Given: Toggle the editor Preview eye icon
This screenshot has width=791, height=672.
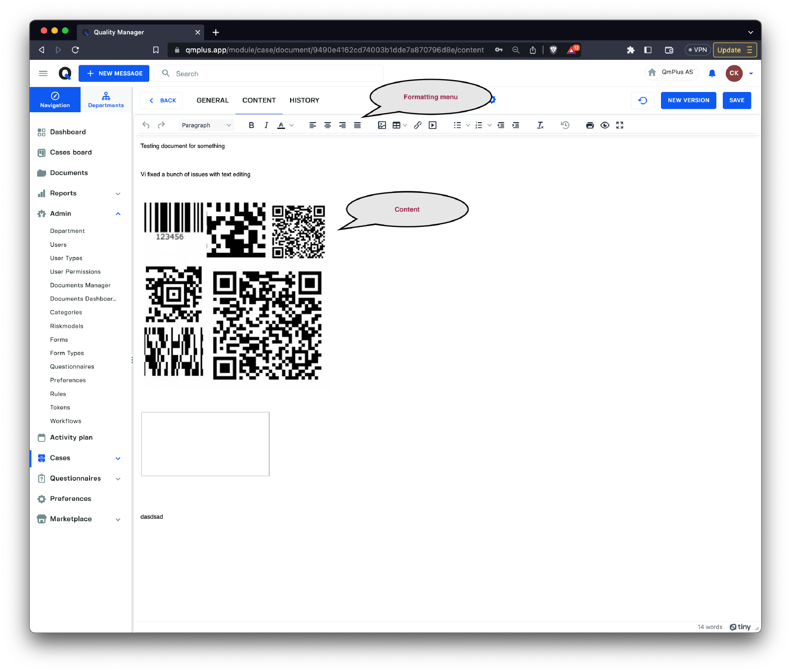Looking at the screenshot, I should (x=605, y=125).
